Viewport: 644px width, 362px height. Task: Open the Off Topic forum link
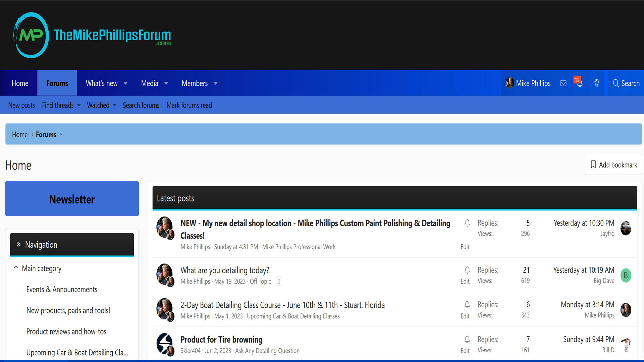[x=260, y=281]
